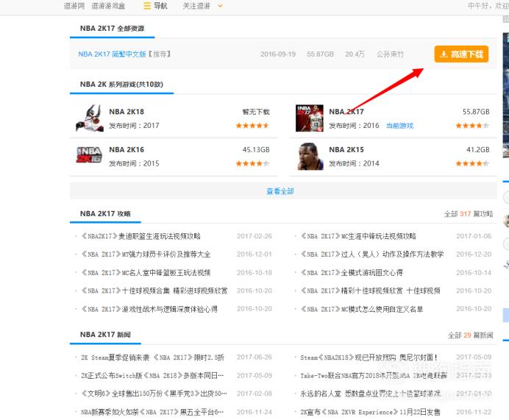Open the NBA 2K18 cover thumbnail
This screenshot has height=420, width=509.
(x=90, y=118)
